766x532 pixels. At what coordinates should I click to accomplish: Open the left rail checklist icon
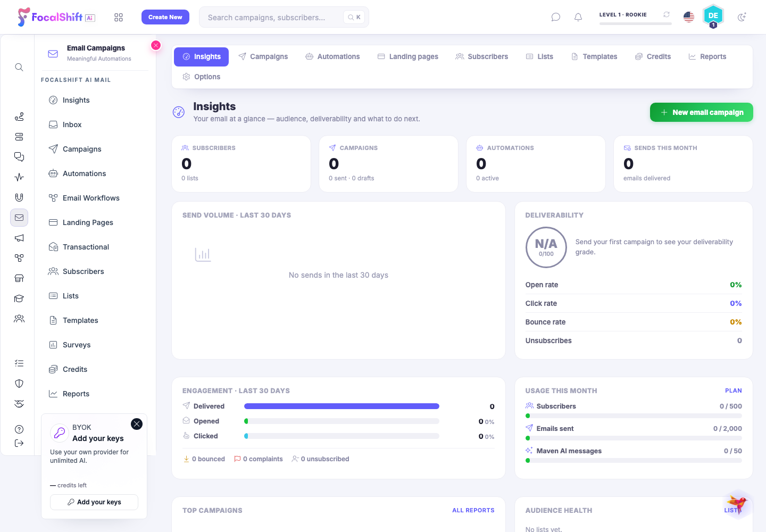click(x=19, y=363)
